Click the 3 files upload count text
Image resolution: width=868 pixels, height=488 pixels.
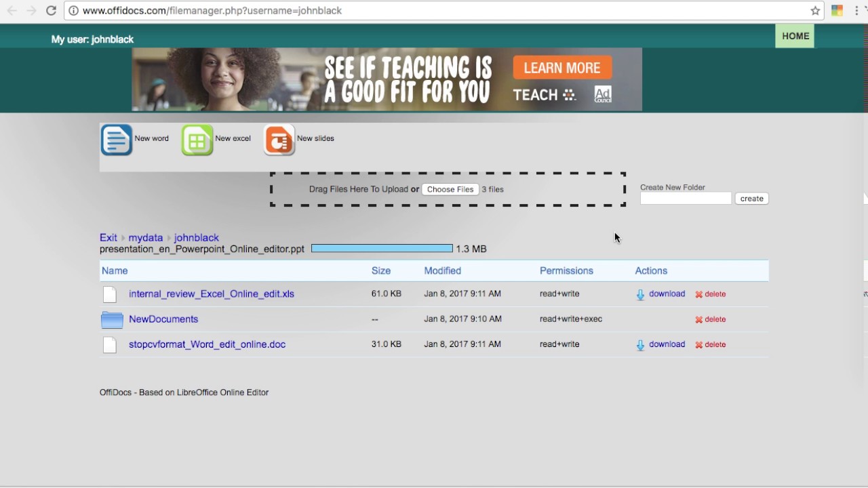(493, 190)
